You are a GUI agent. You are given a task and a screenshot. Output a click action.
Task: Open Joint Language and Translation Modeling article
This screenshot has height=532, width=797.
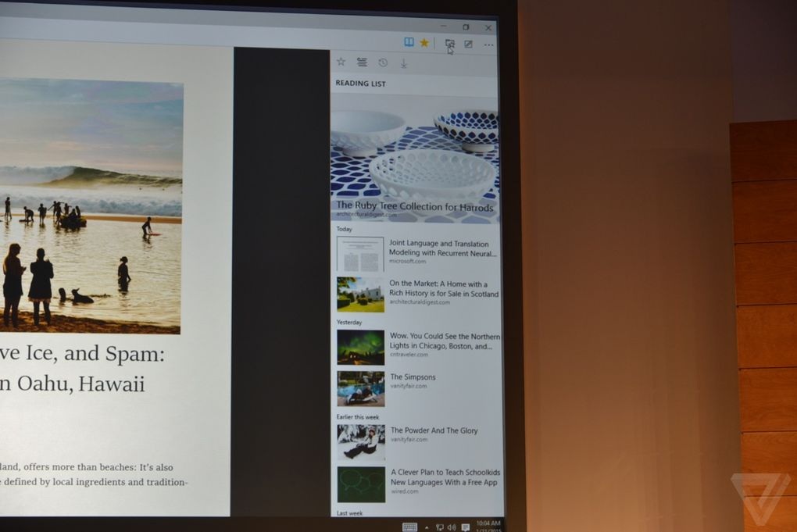coord(442,248)
